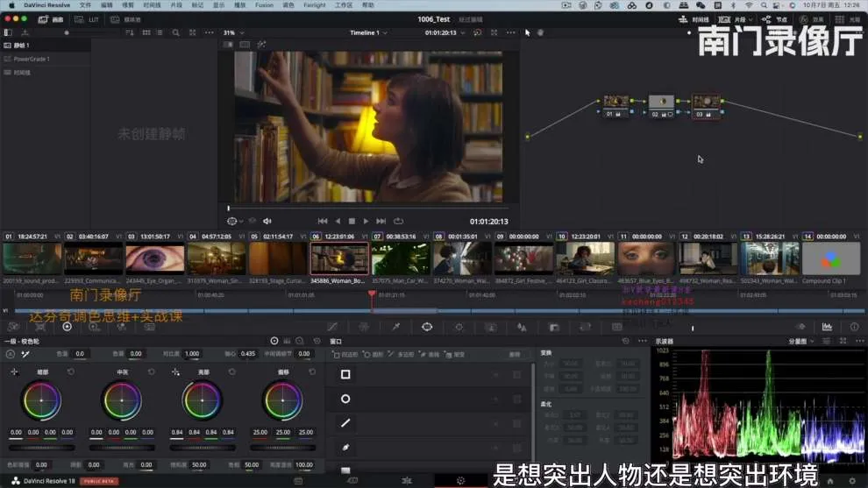Open the Fusion menu in the menu bar
This screenshot has height=488, width=868.
pos(264,5)
